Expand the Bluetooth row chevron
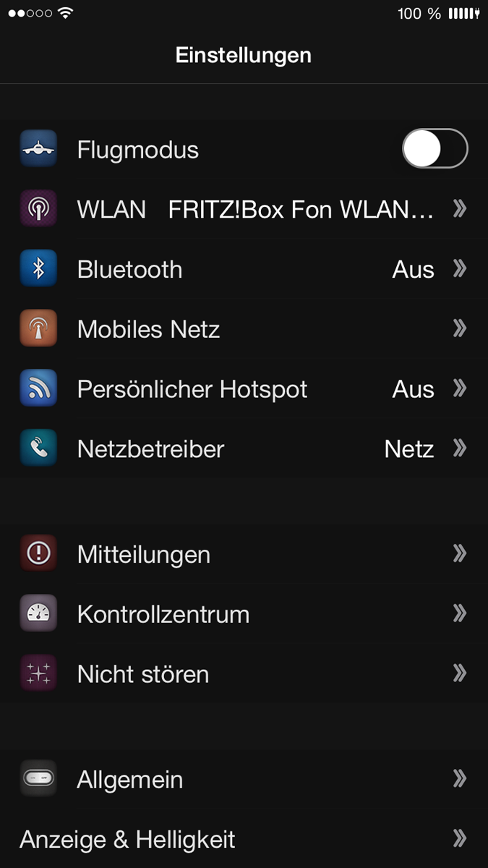 (459, 269)
